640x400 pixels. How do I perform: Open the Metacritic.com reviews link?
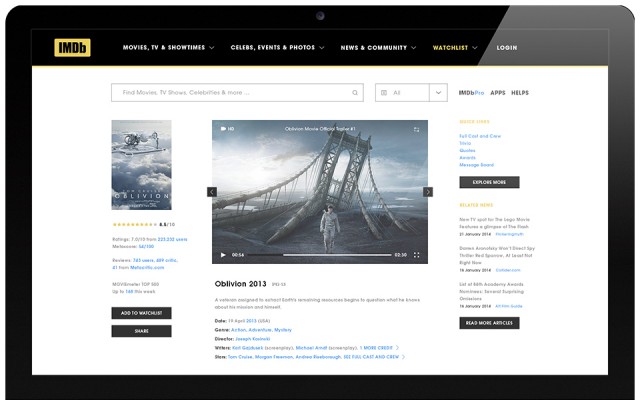pyautogui.click(x=147, y=268)
